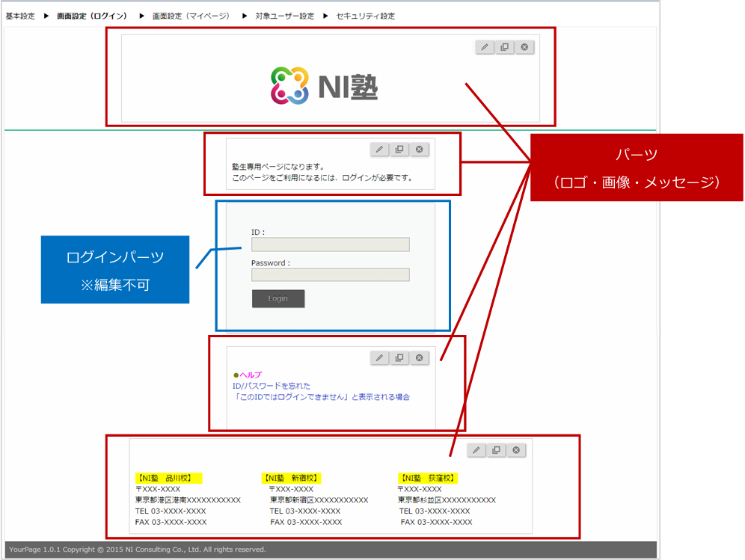Copy the school address list part
This screenshot has width=745, height=560.
[x=497, y=450]
